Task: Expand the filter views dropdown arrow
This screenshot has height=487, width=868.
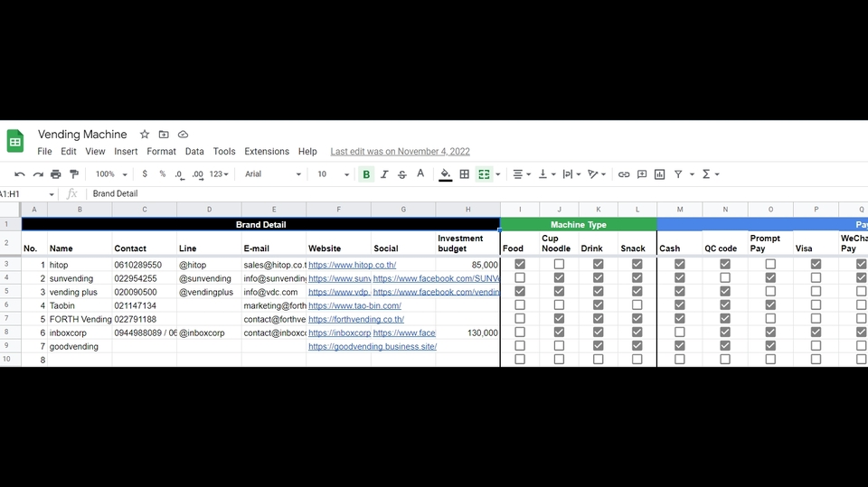Action: tap(692, 174)
